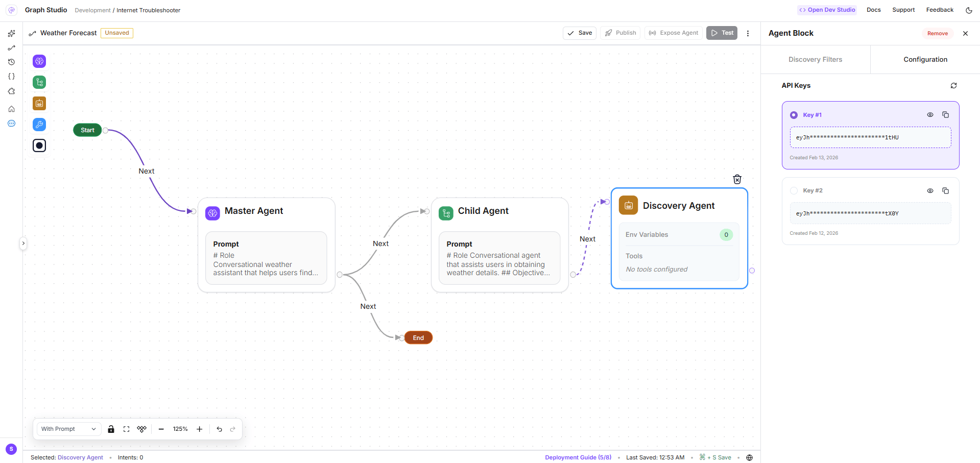Redo the canvas action
Viewport: 980px width, 463px height.
click(x=233, y=429)
